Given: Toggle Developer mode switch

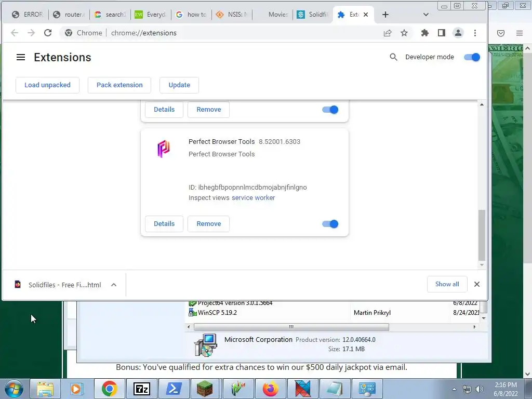Looking at the screenshot, I should (x=472, y=57).
